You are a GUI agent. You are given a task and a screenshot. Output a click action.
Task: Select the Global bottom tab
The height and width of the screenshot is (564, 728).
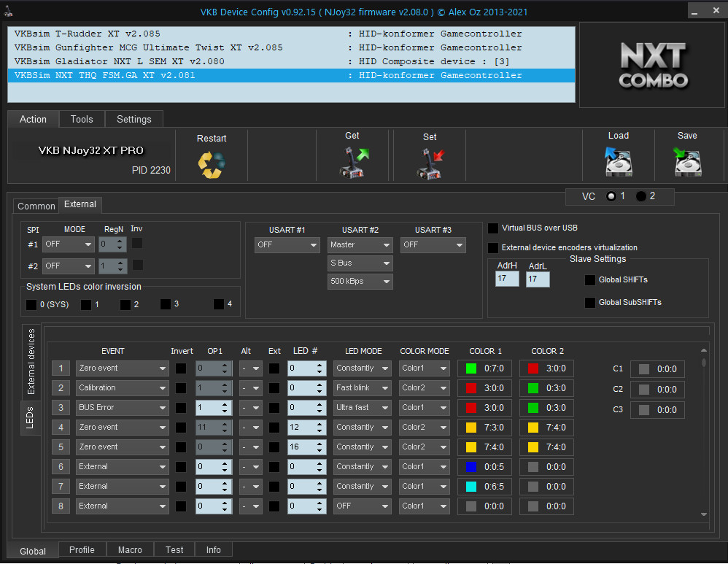33,552
